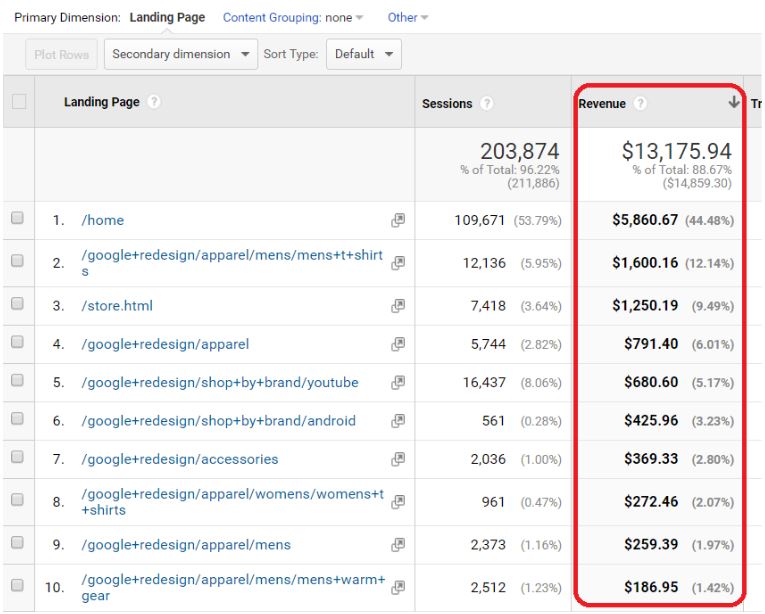The image size is (765, 614).
Task: Check the mens+t+shirts row checkbox
Action: coord(17,261)
